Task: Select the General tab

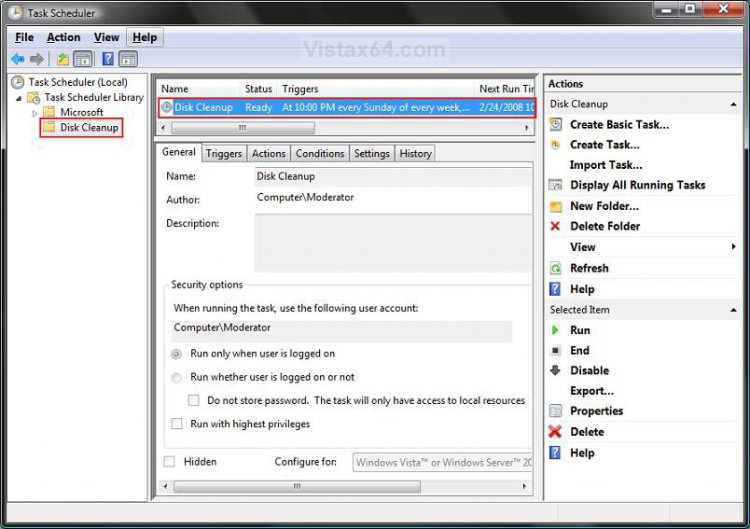Action: (x=178, y=152)
